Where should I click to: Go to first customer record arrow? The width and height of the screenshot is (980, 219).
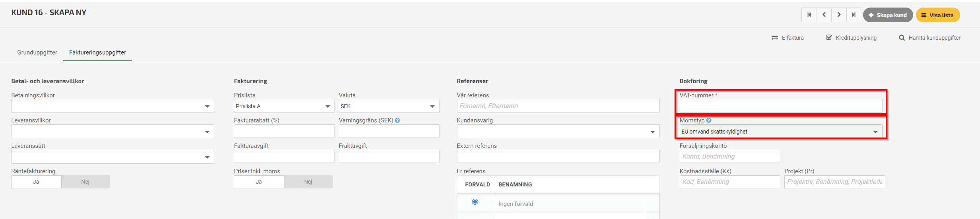point(809,15)
